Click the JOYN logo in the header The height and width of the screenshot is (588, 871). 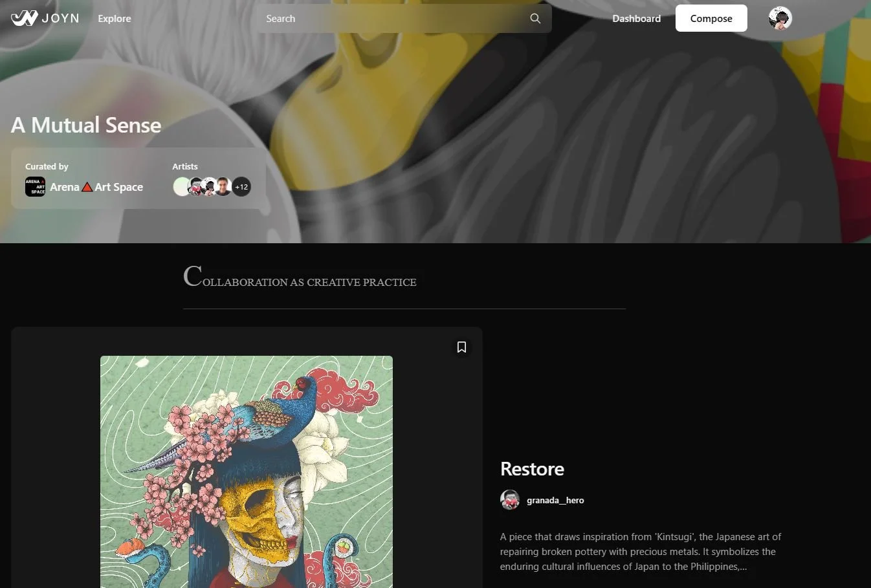(x=45, y=18)
